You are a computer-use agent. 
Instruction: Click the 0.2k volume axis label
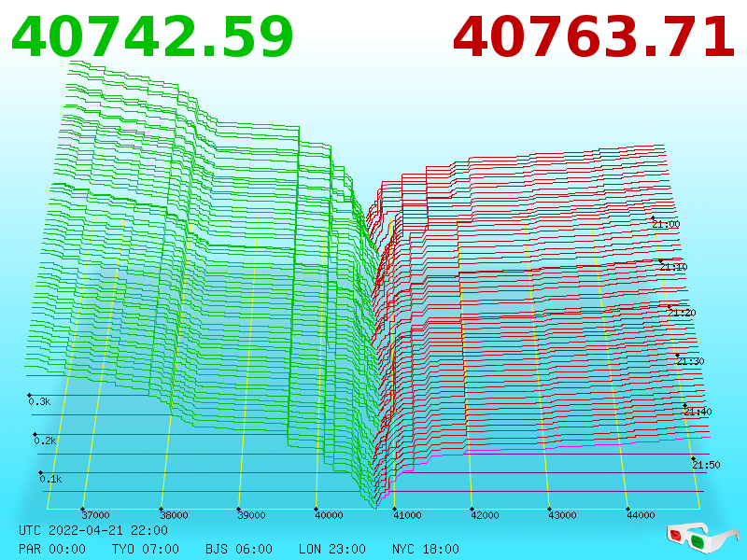(x=45, y=441)
